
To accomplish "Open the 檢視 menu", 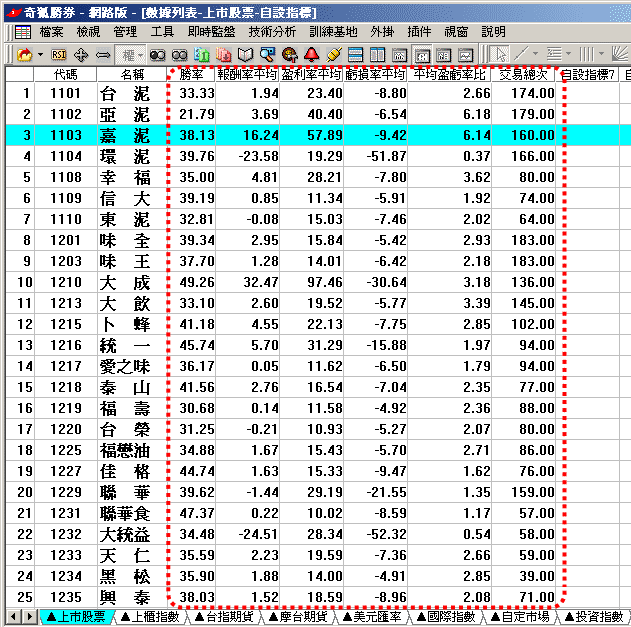I will [89, 32].
